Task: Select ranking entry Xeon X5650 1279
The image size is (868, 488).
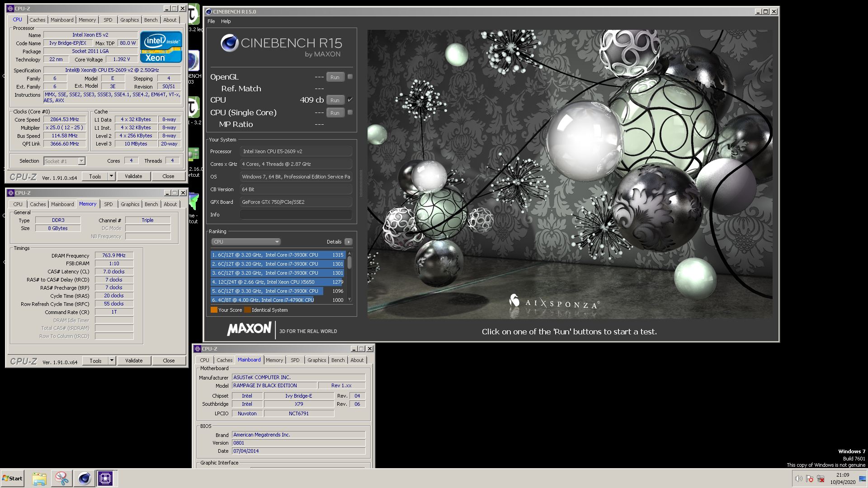Action: tap(278, 282)
